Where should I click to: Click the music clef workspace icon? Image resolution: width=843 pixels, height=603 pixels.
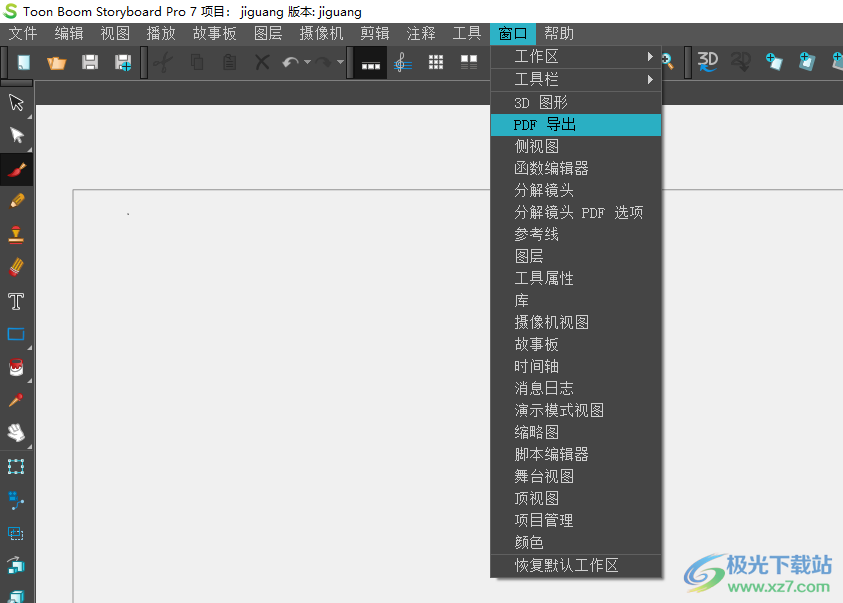click(x=403, y=63)
